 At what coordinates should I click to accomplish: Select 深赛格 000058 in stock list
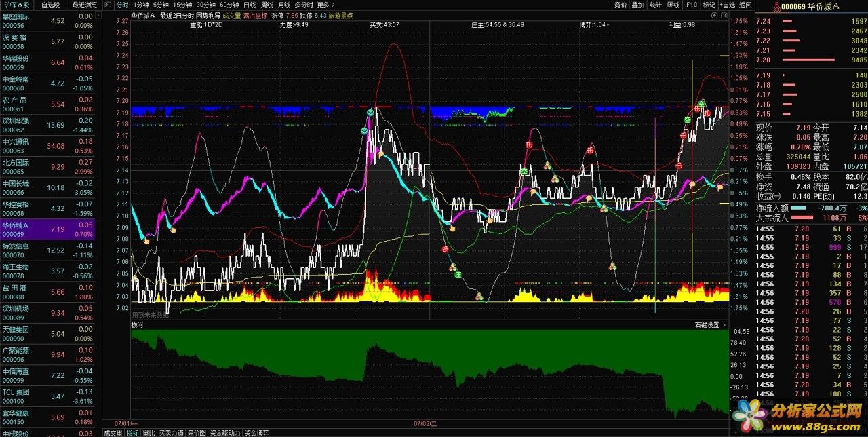coord(47,41)
